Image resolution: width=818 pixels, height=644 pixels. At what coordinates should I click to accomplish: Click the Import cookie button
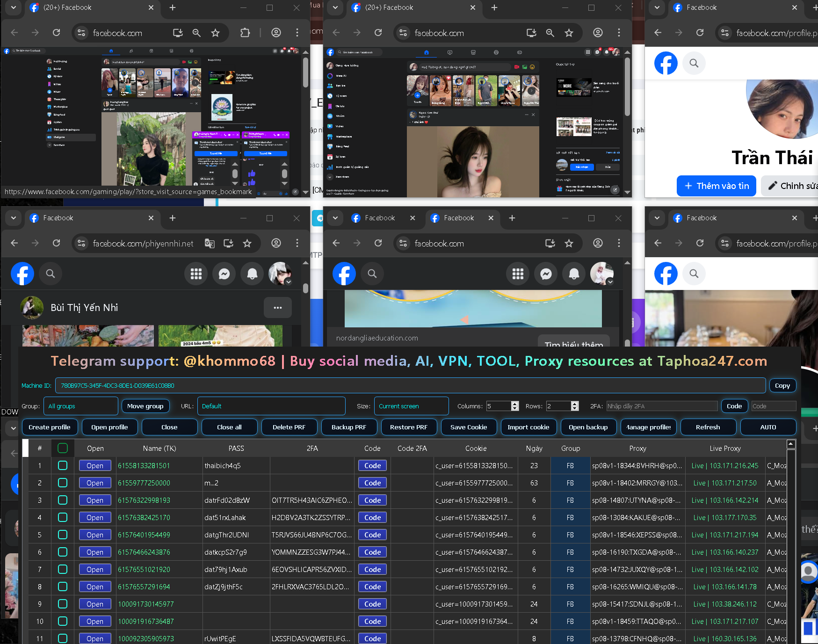528,427
